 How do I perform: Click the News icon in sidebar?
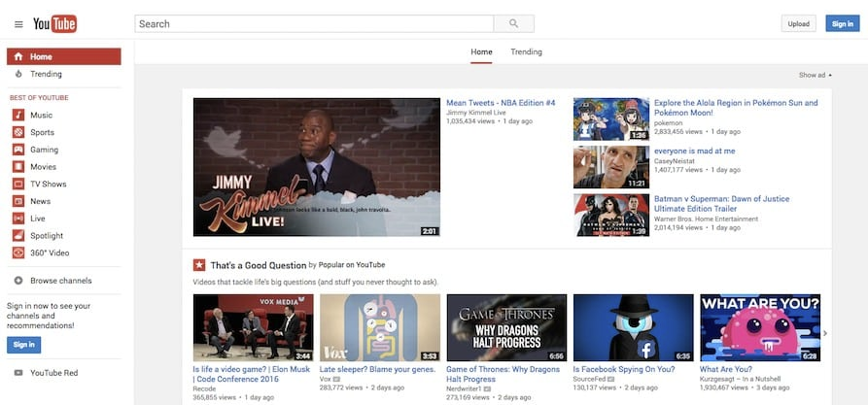click(18, 201)
